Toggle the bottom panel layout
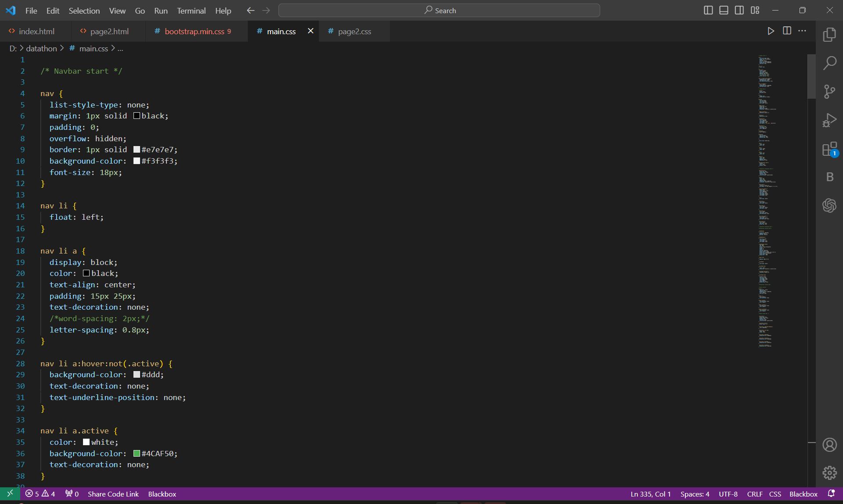 pos(724,11)
